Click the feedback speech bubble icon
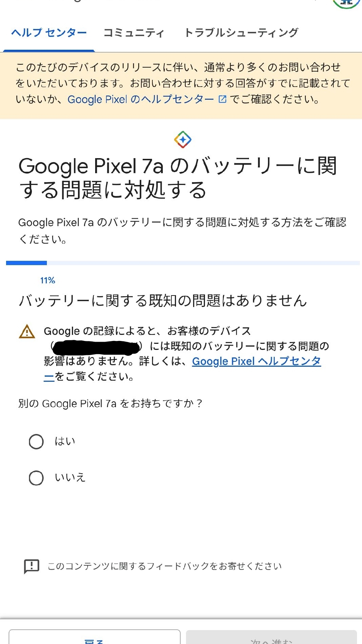 tap(31, 566)
